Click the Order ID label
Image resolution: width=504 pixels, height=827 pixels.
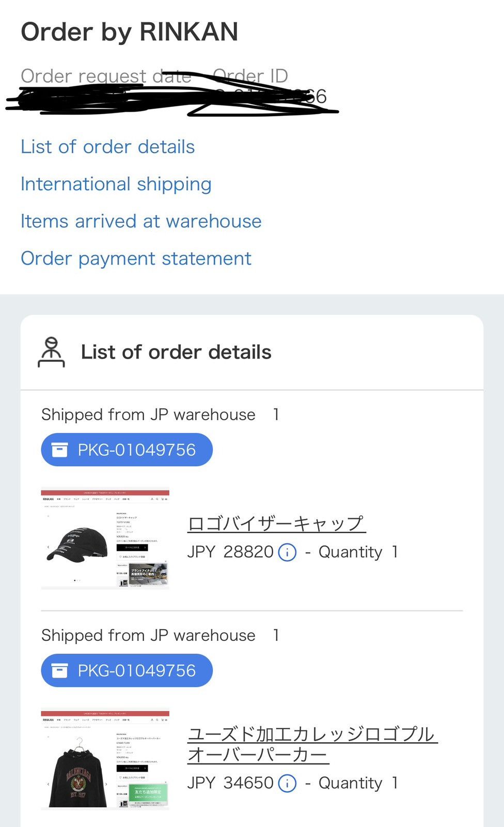[250, 76]
